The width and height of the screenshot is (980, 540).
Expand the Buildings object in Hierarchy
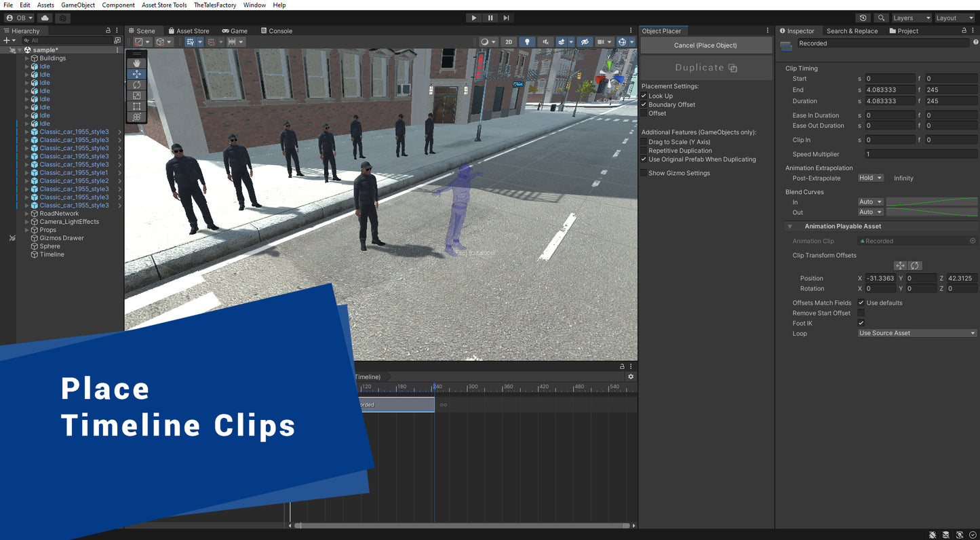(26, 58)
